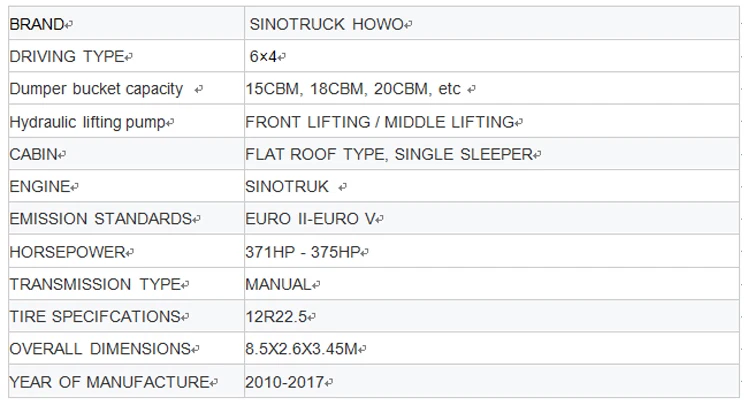
Task: Select the 2010-2017 manufacture year
Action: [x=283, y=382]
